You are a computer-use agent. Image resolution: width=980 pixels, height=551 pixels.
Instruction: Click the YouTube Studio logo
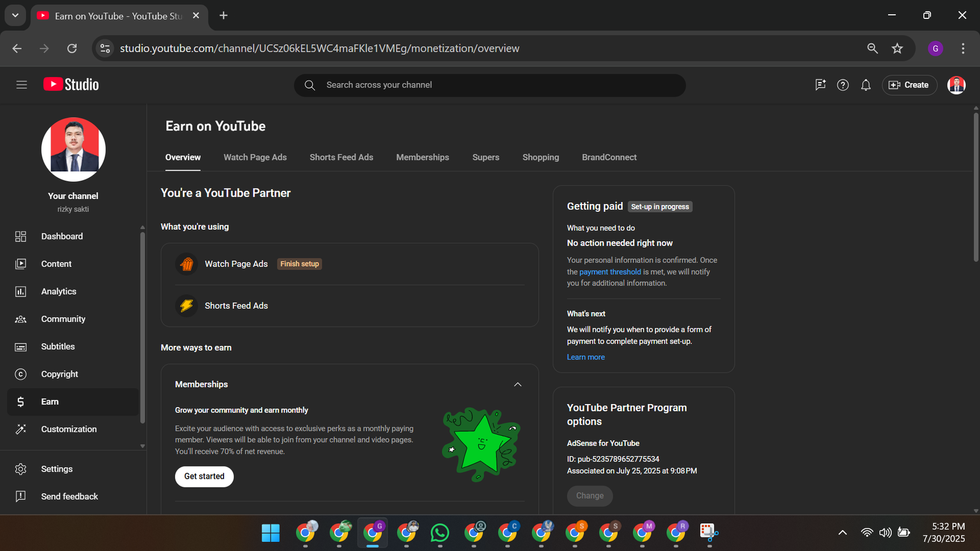coord(71,84)
